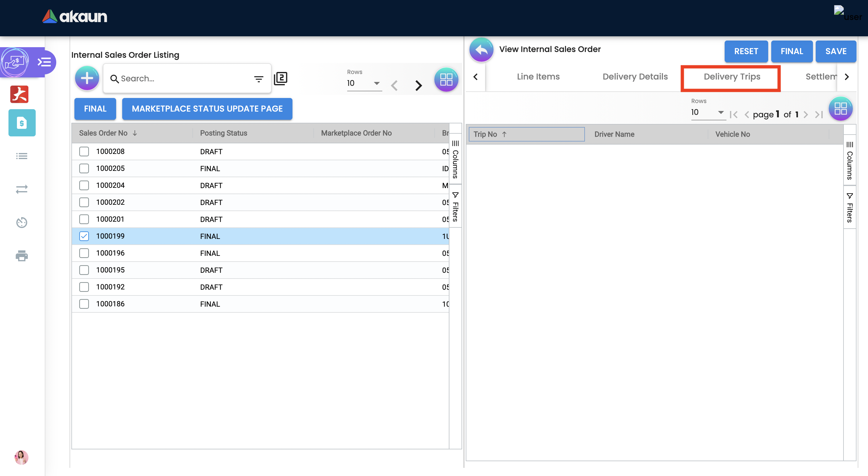This screenshot has height=476, width=868.
Task: Click the plus icon to add a sales order
Action: coord(87,78)
